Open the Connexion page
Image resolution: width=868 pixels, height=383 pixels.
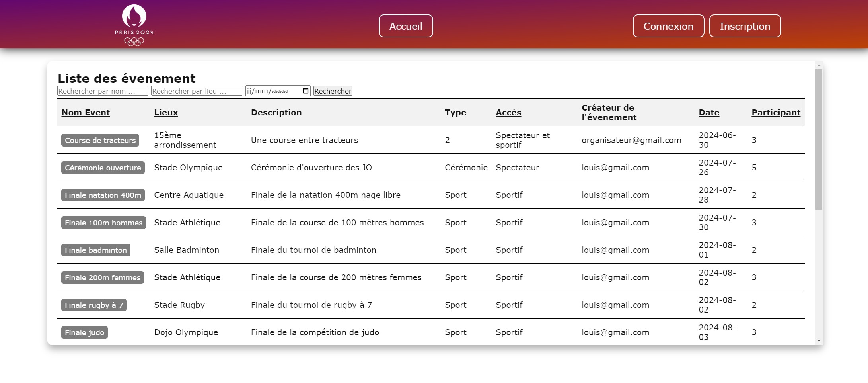point(668,26)
